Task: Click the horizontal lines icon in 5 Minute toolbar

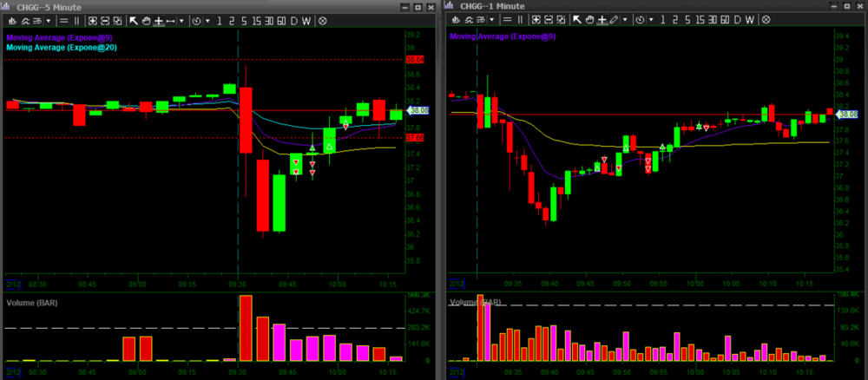Action: (x=62, y=20)
